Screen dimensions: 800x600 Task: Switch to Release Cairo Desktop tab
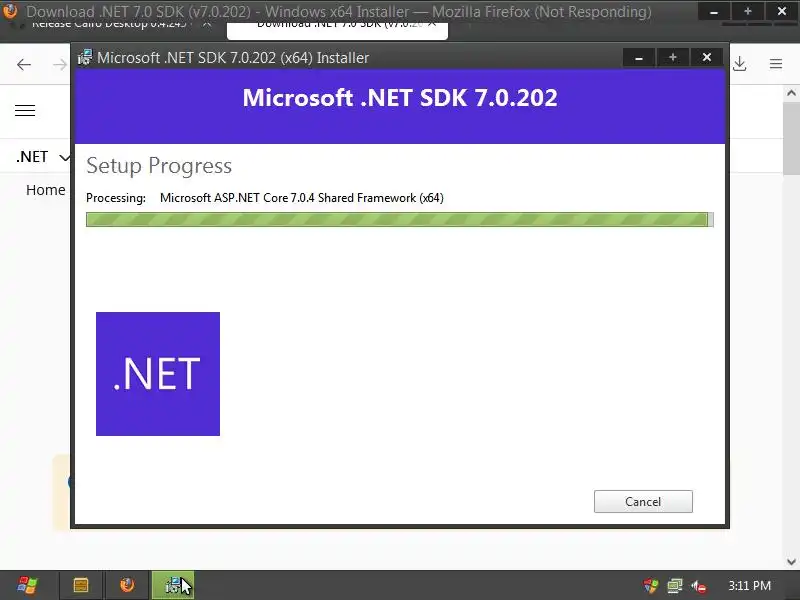108,25
